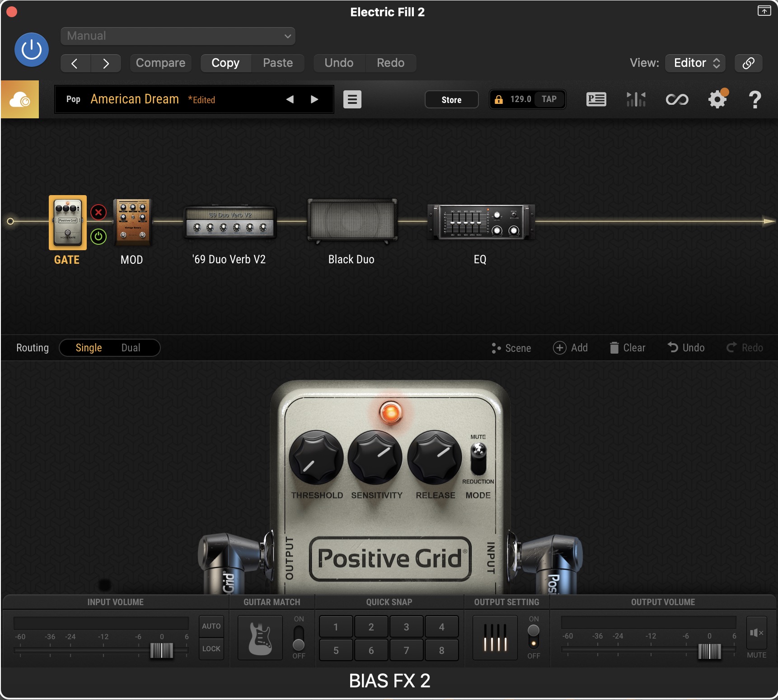Toggle the Output Setting ON/OFF switch

pos(534,637)
